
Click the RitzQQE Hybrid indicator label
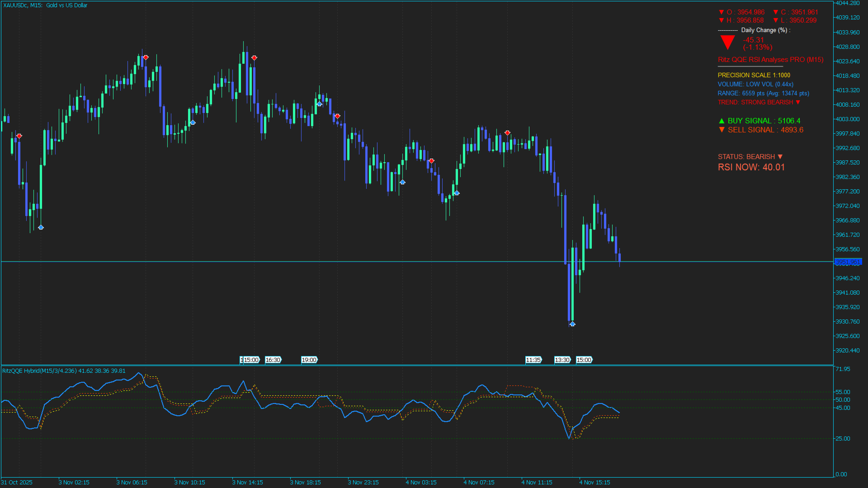39,371
